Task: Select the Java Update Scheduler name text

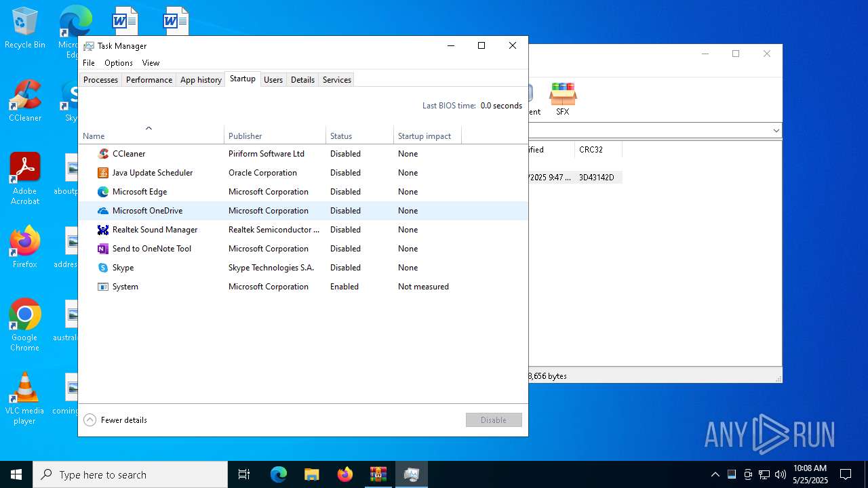Action: (x=153, y=173)
